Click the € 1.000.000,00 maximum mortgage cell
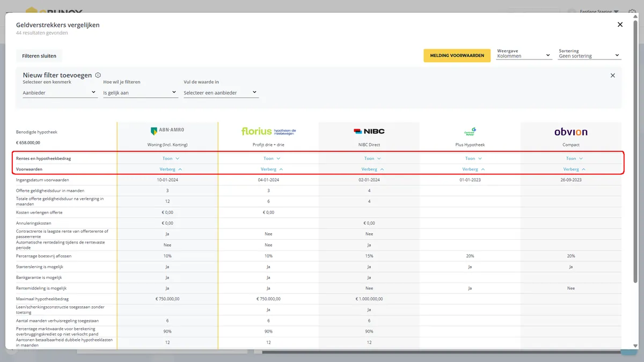644x362 pixels. click(x=369, y=299)
